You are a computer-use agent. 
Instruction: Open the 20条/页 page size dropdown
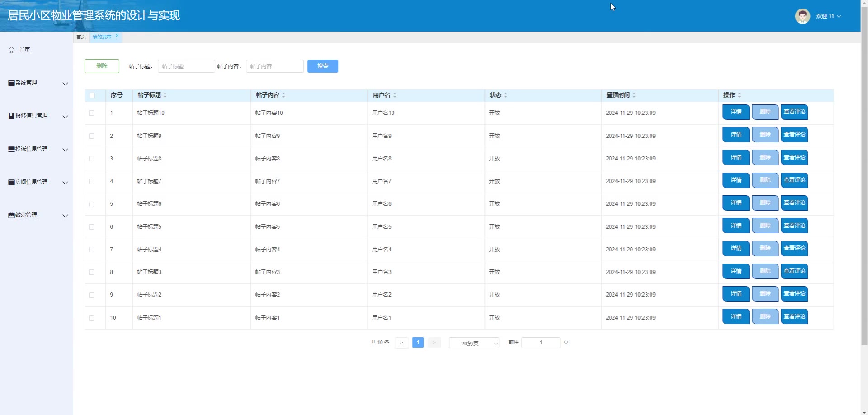[x=474, y=343]
